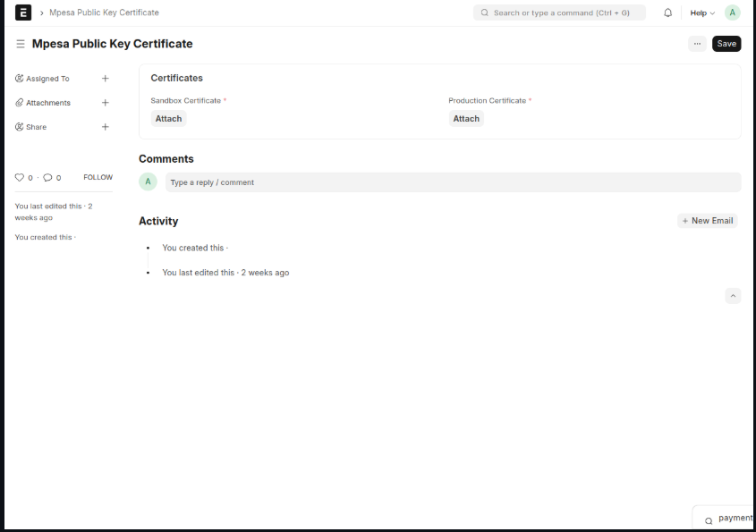Click the Share label in sidebar
756x532 pixels.
tap(36, 127)
